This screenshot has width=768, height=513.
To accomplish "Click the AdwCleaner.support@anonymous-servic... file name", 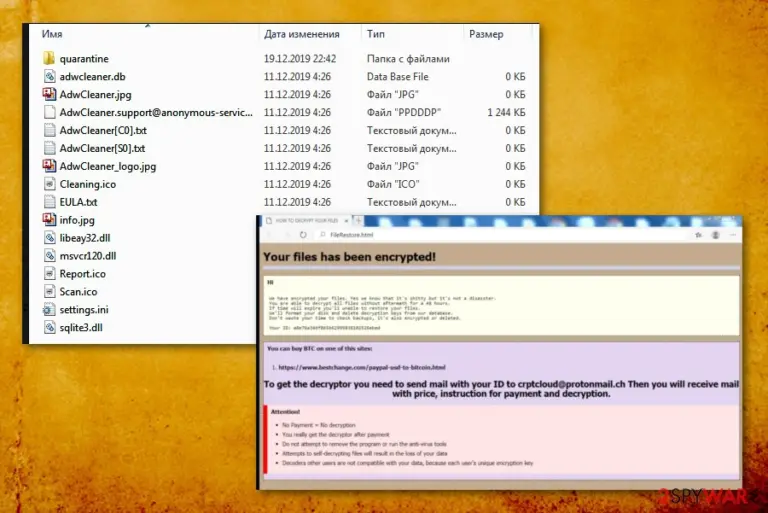I will (156, 112).
